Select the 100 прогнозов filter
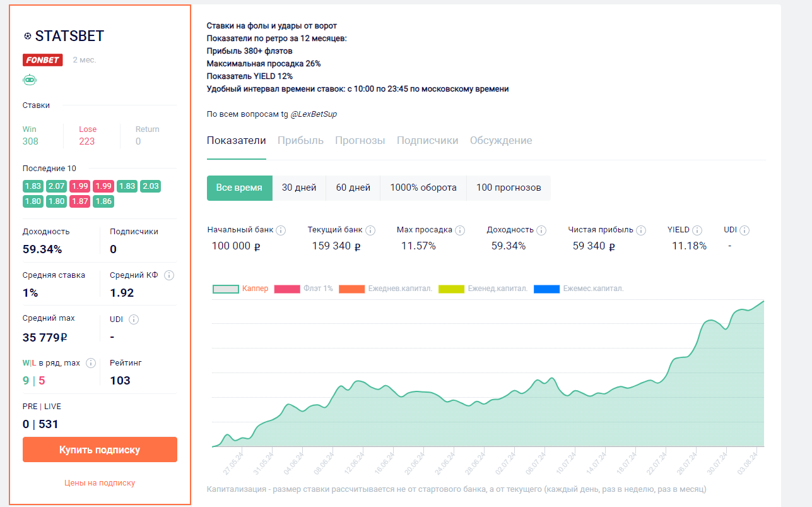The height and width of the screenshot is (507, 812). pyautogui.click(x=509, y=188)
